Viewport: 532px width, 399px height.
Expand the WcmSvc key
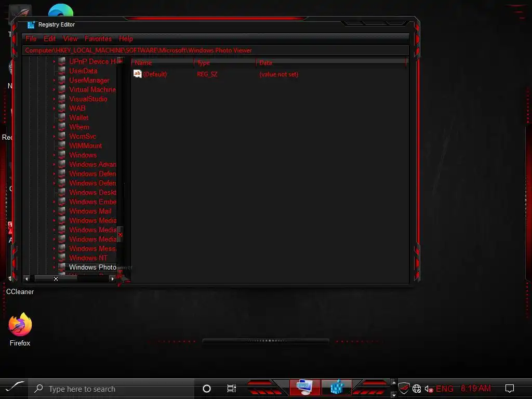click(x=54, y=136)
